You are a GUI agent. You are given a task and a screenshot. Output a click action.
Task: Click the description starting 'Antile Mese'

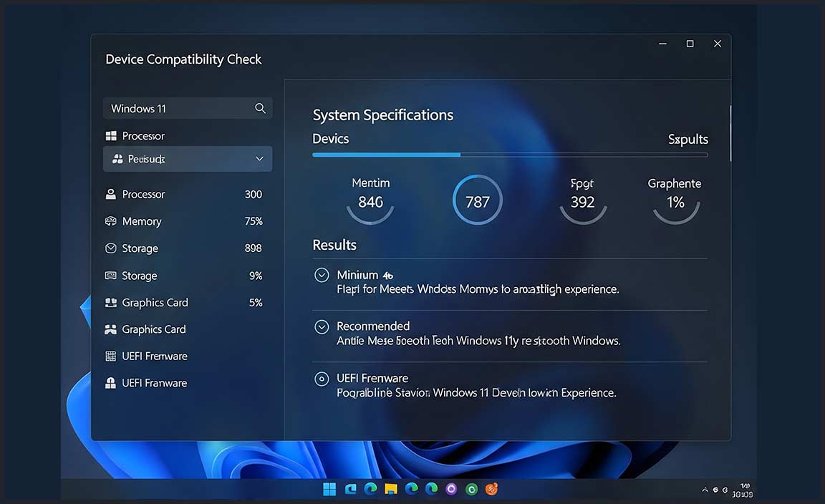(x=478, y=341)
